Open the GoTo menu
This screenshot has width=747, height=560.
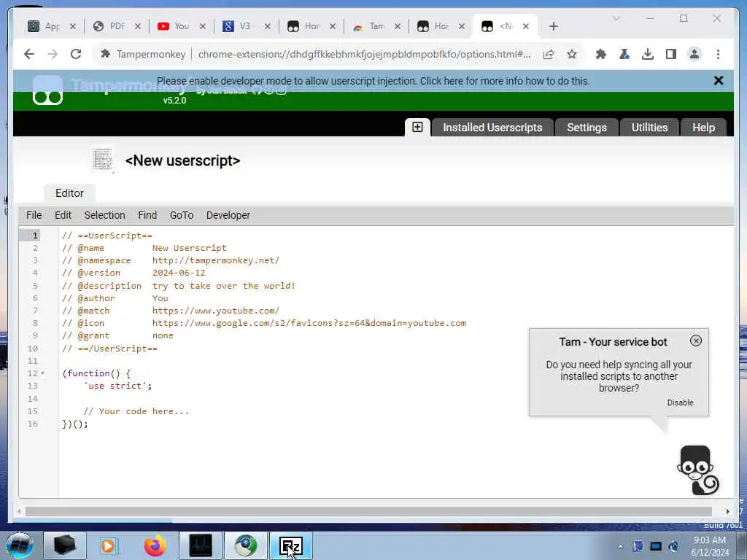182,215
